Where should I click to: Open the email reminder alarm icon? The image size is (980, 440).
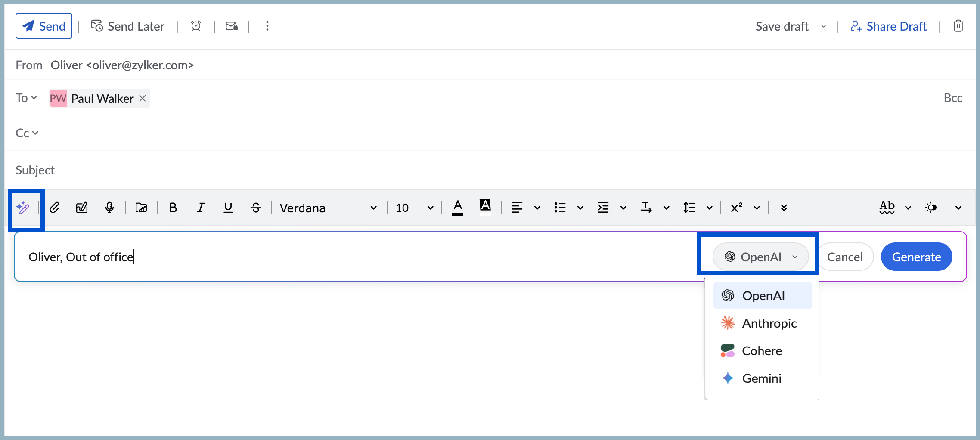tap(196, 26)
